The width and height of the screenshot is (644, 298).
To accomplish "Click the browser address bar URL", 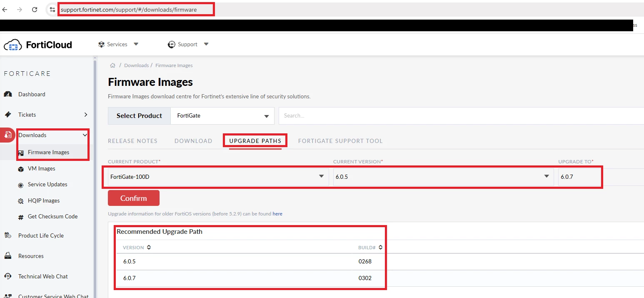I will (129, 10).
